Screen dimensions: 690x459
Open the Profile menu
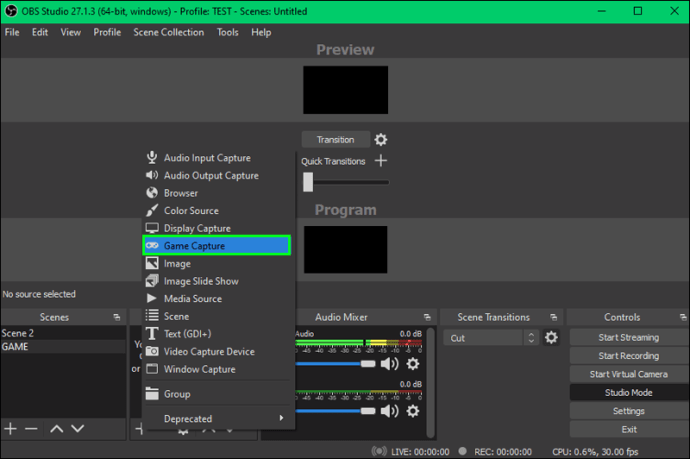tap(107, 32)
